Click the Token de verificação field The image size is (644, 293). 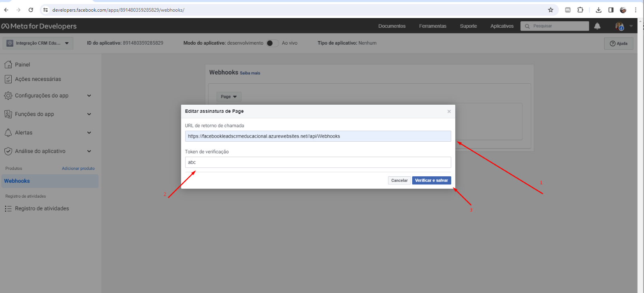(318, 162)
